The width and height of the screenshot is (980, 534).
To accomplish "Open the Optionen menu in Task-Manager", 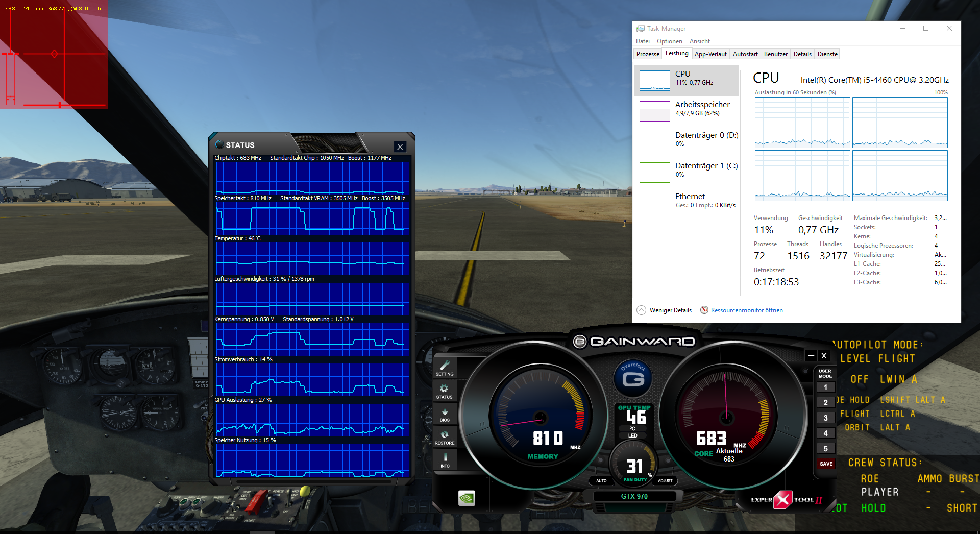I will [669, 41].
